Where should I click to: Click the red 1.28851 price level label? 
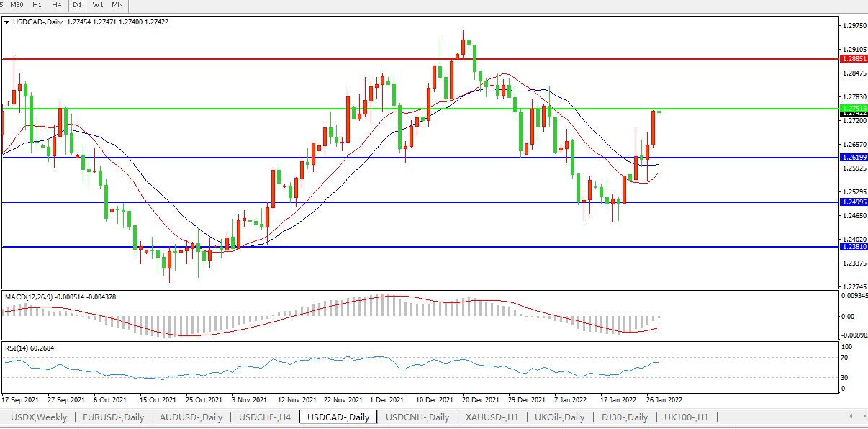pos(854,59)
